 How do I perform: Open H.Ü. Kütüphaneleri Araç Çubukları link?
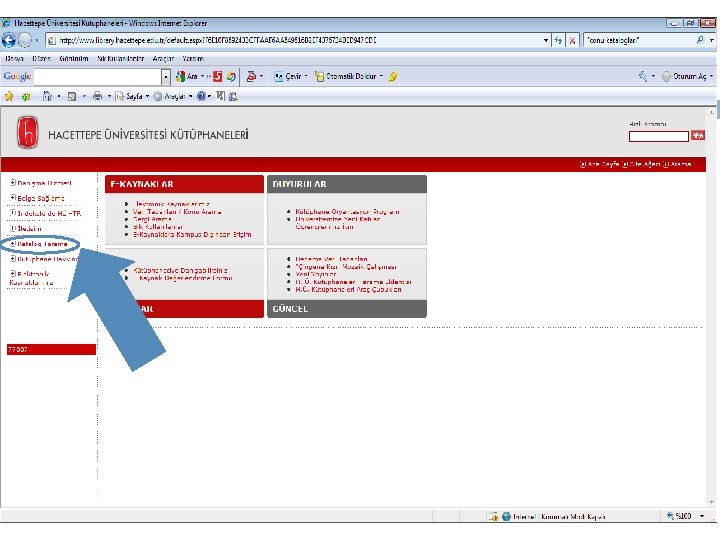(349, 289)
